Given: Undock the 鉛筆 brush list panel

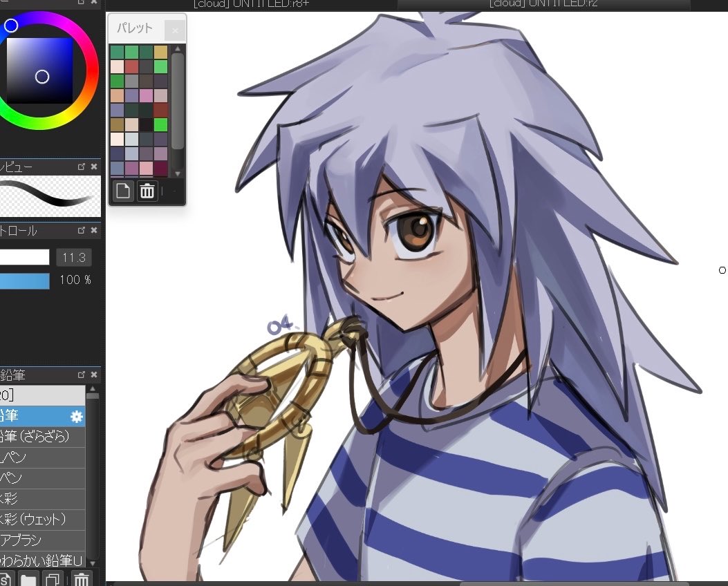Looking at the screenshot, I should pos(82,375).
